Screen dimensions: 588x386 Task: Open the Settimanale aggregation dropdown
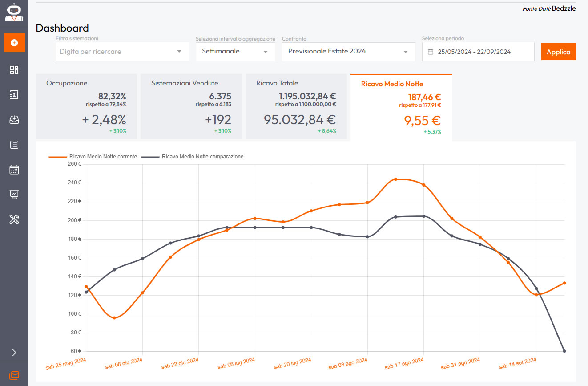[x=235, y=52]
